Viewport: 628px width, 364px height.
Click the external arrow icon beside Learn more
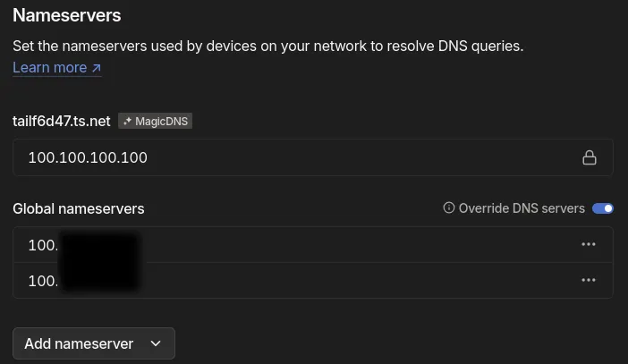click(x=97, y=68)
